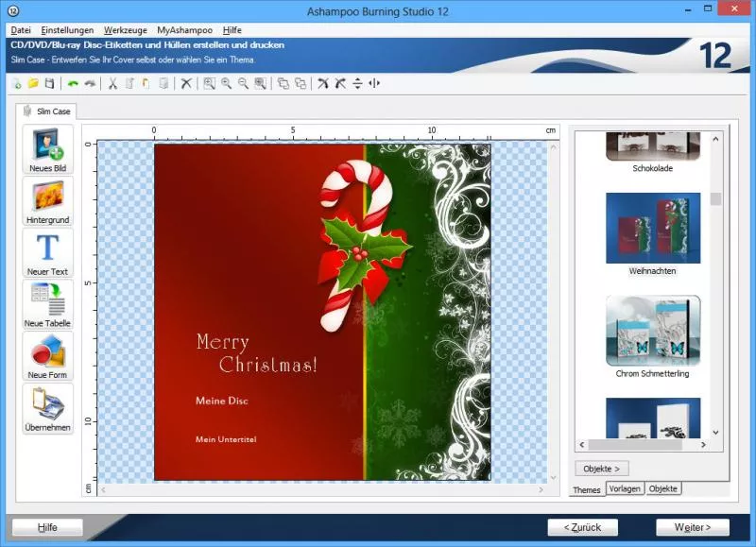Click the Übernehmen clipboard tool
The image size is (756, 547).
[47, 408]
